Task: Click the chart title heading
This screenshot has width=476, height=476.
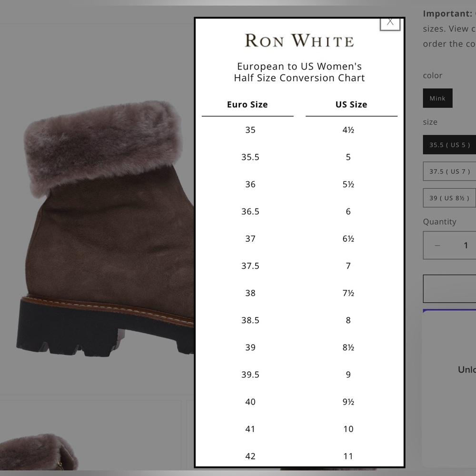Action: (299, 72)
